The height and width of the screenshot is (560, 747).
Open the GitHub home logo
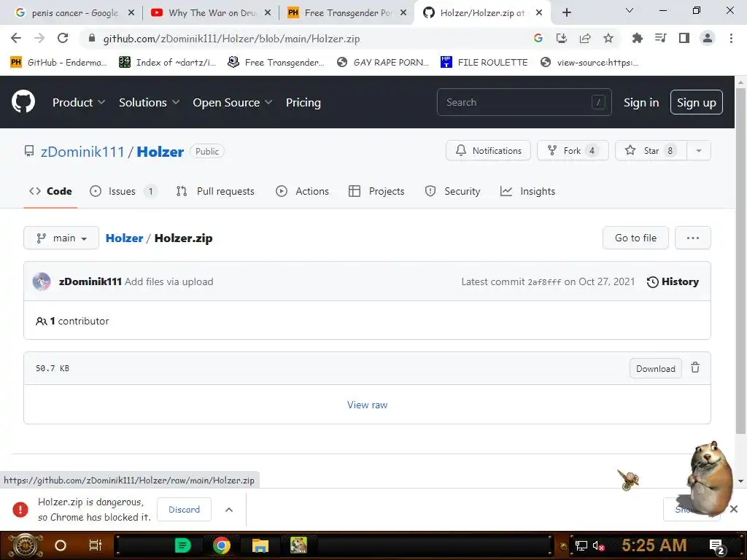pyautogui.click(x=23, y=101)
